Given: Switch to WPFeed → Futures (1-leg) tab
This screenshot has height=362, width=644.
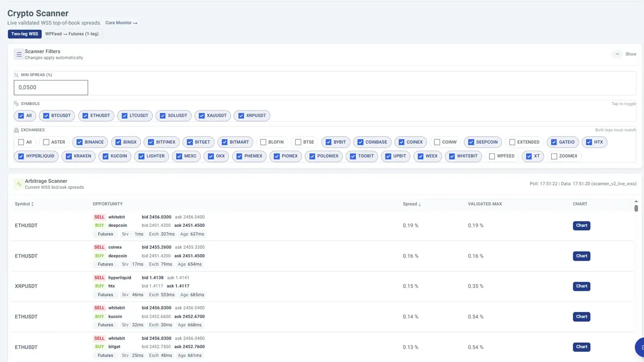Looking at the screenshot, I should pyautogui.click(x=71, y=34).
